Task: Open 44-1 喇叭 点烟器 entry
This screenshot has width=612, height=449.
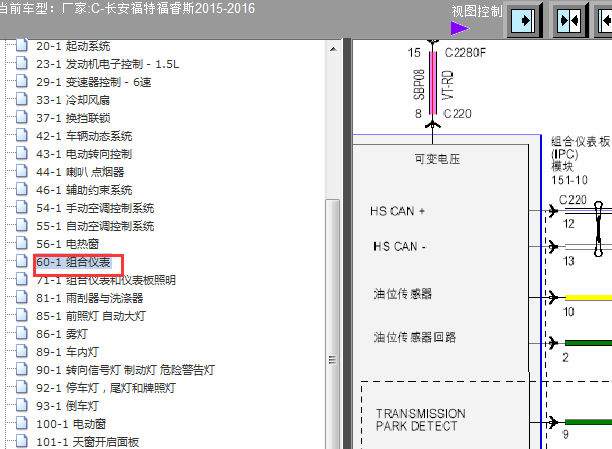Action: (x=80, y=172)
